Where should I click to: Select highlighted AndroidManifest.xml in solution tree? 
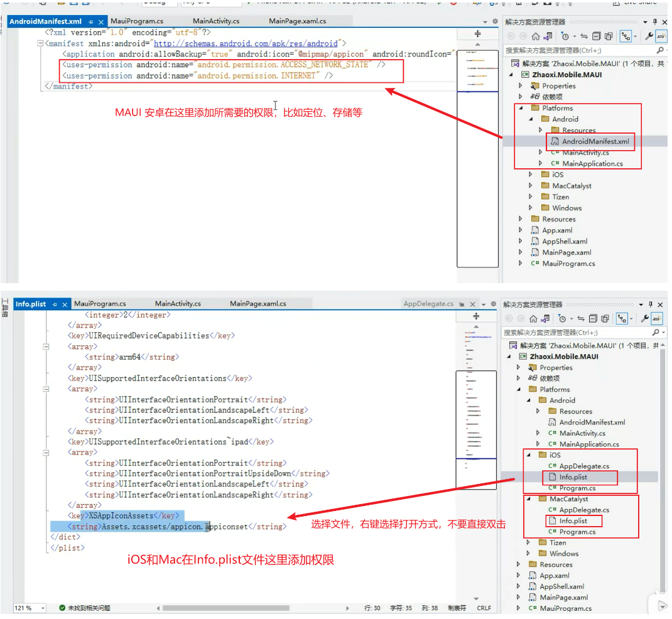pos(595,141)
